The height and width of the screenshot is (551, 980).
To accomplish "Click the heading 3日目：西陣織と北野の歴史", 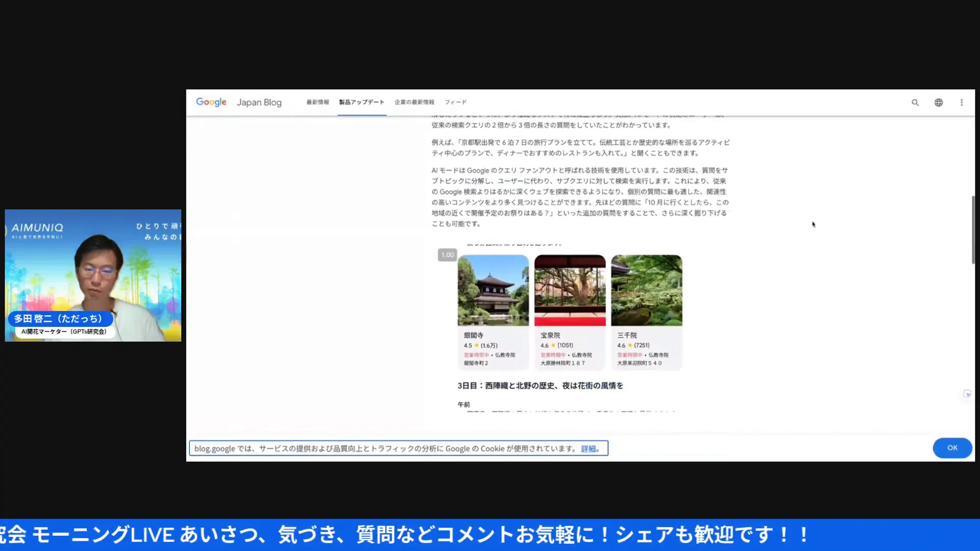I will (540, 386).
